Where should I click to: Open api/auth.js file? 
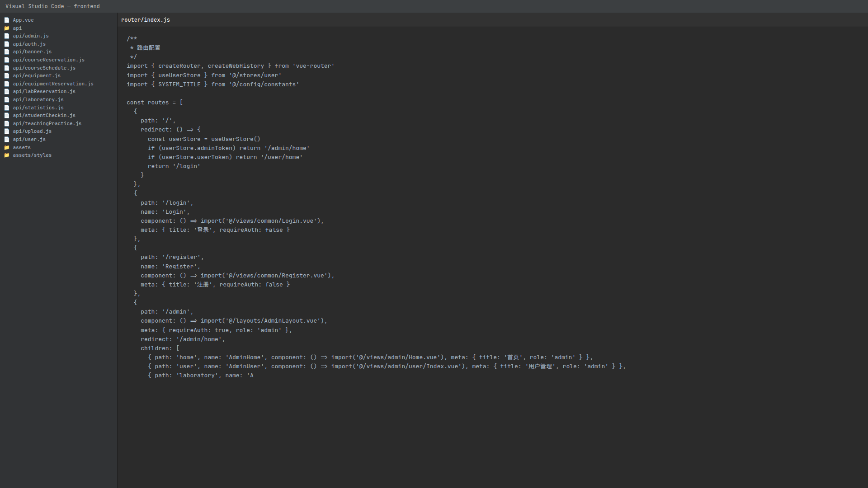click(29, 44)
